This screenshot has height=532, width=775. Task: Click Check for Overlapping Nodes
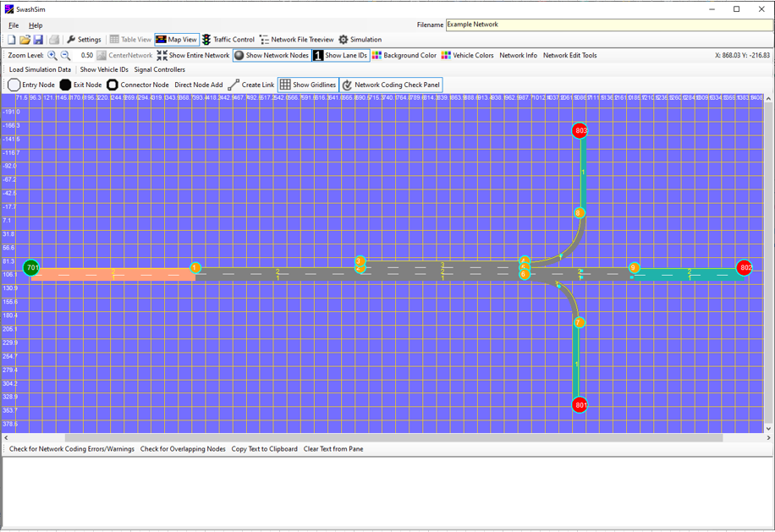[183, 449]
